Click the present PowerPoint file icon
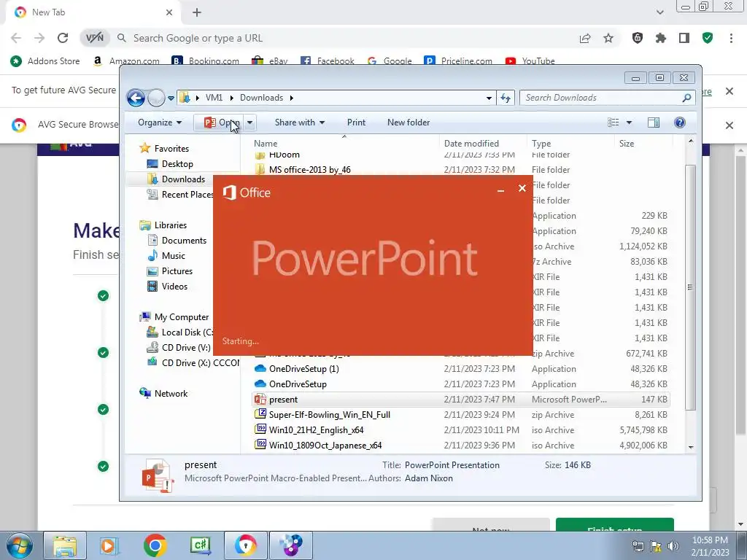Screen dimensions: 747x560 click(x=260, y=400)
